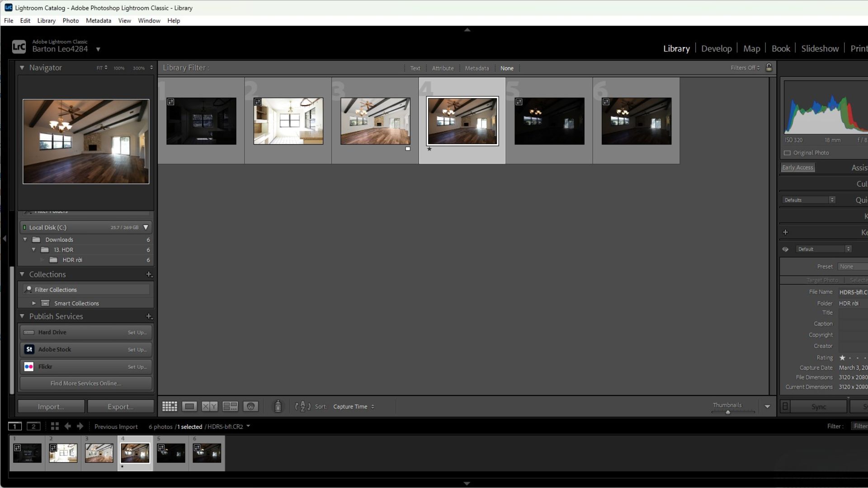
Task: Click the filter lock icon
Action: click(x=769, y=68)
